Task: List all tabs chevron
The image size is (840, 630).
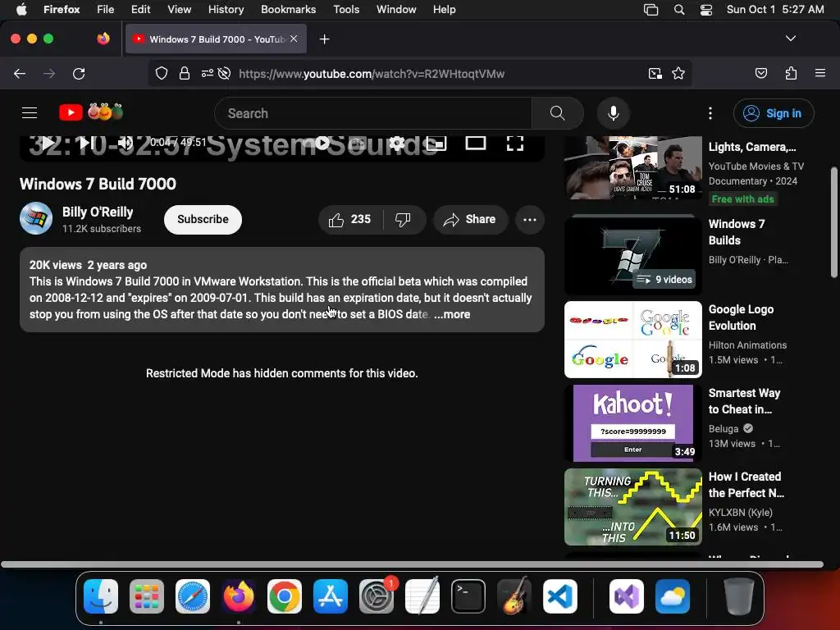Action: click(791, 39)
